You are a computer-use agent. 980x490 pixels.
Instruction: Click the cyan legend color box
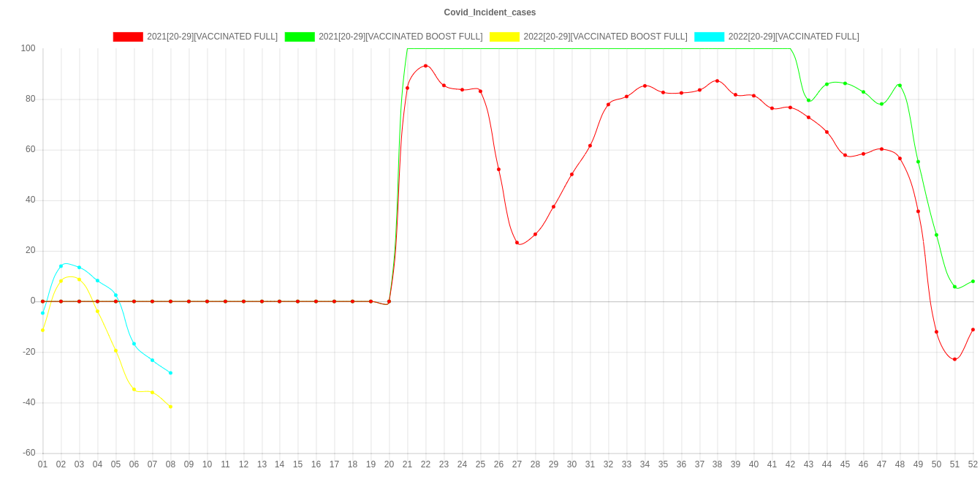coord(709,37)
